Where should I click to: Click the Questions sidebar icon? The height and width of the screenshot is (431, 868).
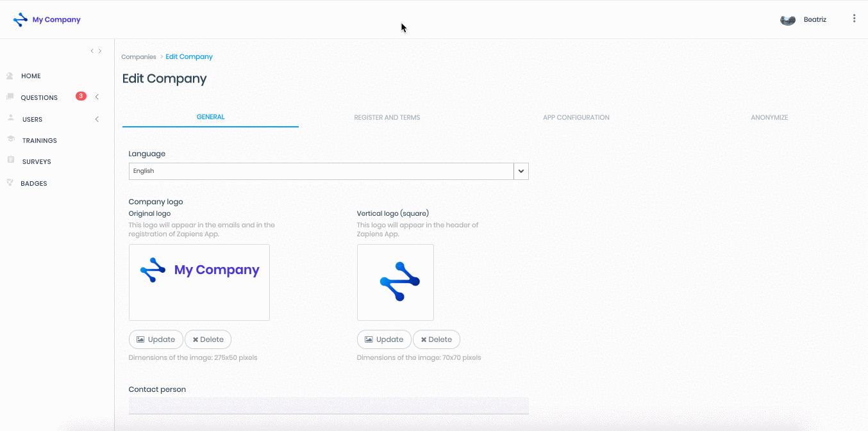tap(10, 97)
